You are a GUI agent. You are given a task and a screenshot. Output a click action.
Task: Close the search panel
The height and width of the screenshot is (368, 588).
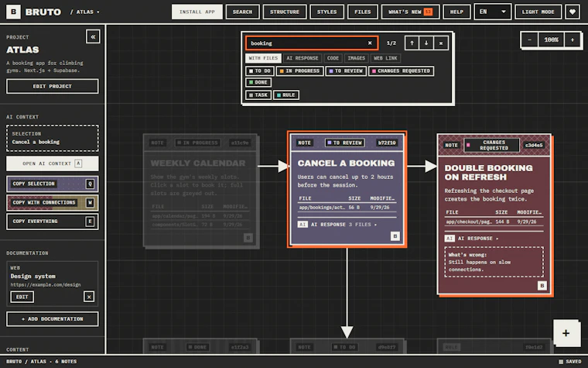point(441,43)
